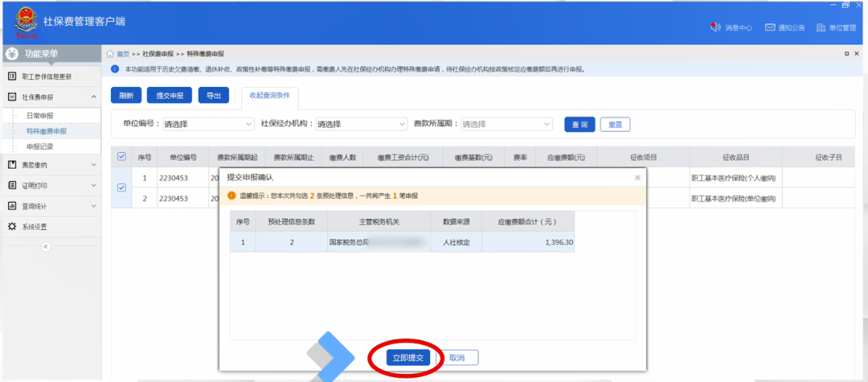Screen dimensions: 868x382
Task: Open 通知公告 notices
Action: [x=785, y=27]
